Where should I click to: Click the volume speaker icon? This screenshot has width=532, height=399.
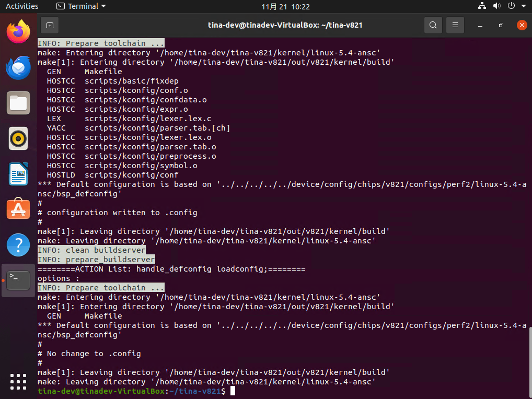click(496, 6)
